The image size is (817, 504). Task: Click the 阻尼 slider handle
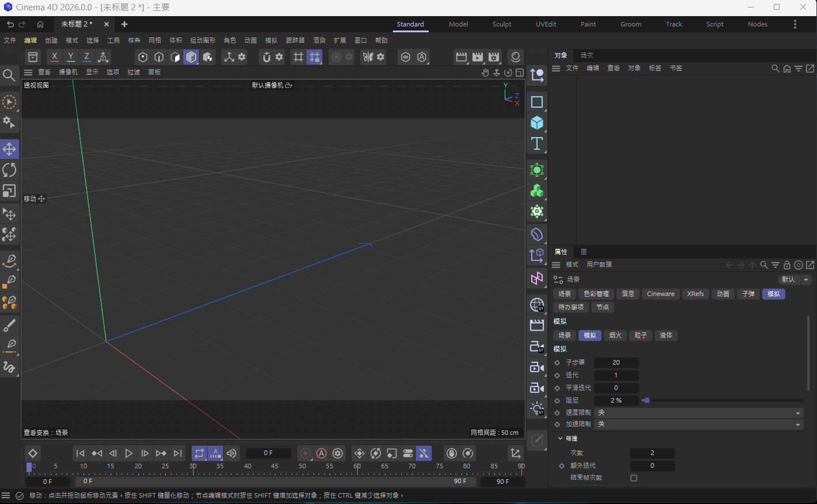pyautogui.click(x=646, y=400)
